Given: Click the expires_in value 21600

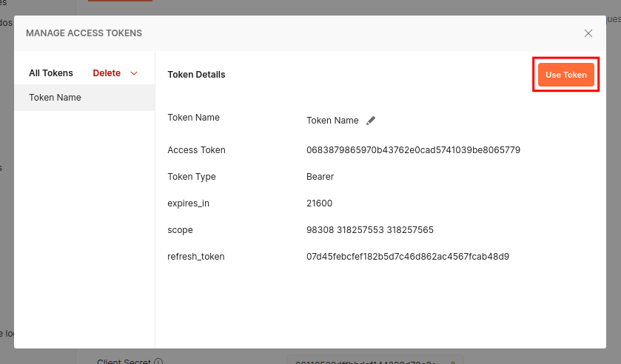Looking at the screenshot, I should pos(319,203).
